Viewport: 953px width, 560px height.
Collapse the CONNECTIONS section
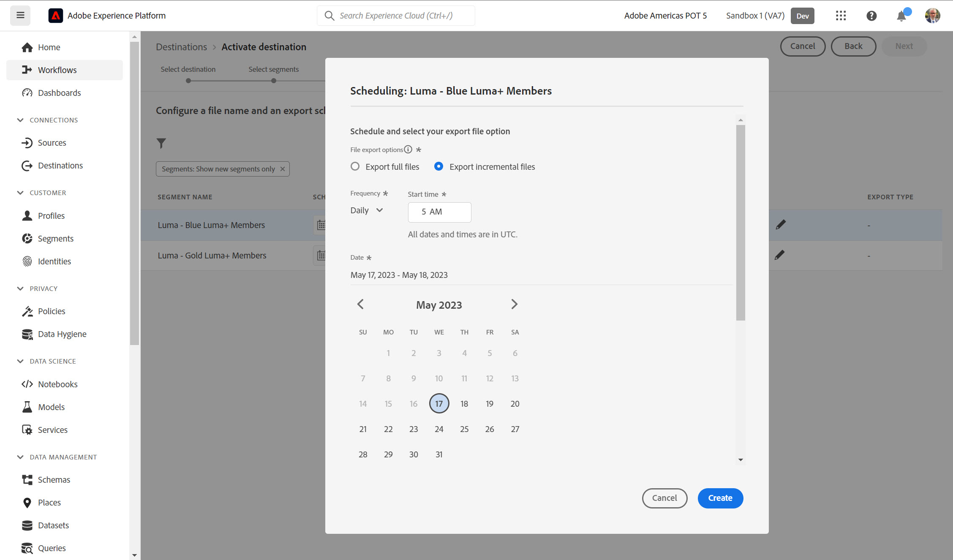(20, 120)
